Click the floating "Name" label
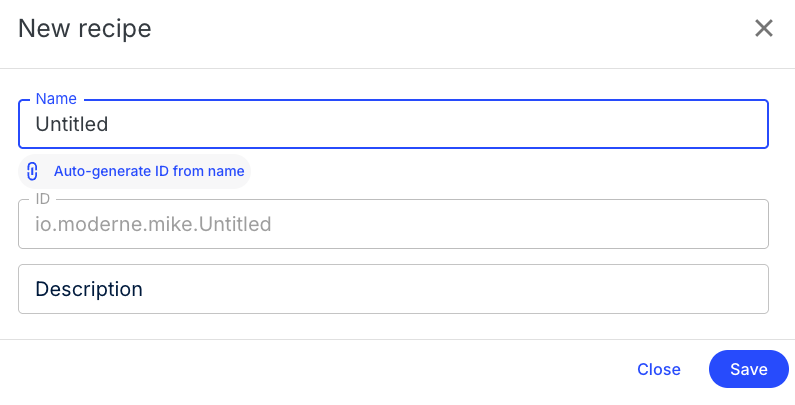Image resolution: width=795 pixels, height=405 pixels. pos(58,99)
